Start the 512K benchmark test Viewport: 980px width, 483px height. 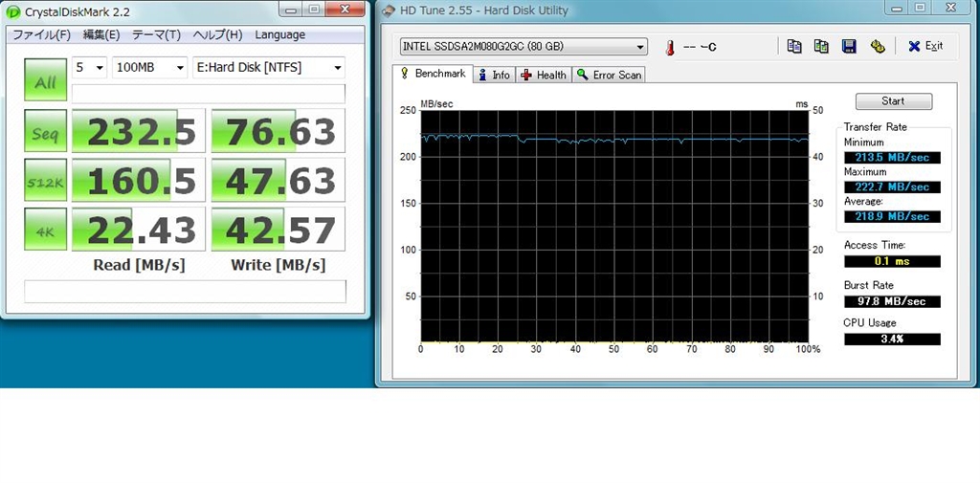coord(45,180)
